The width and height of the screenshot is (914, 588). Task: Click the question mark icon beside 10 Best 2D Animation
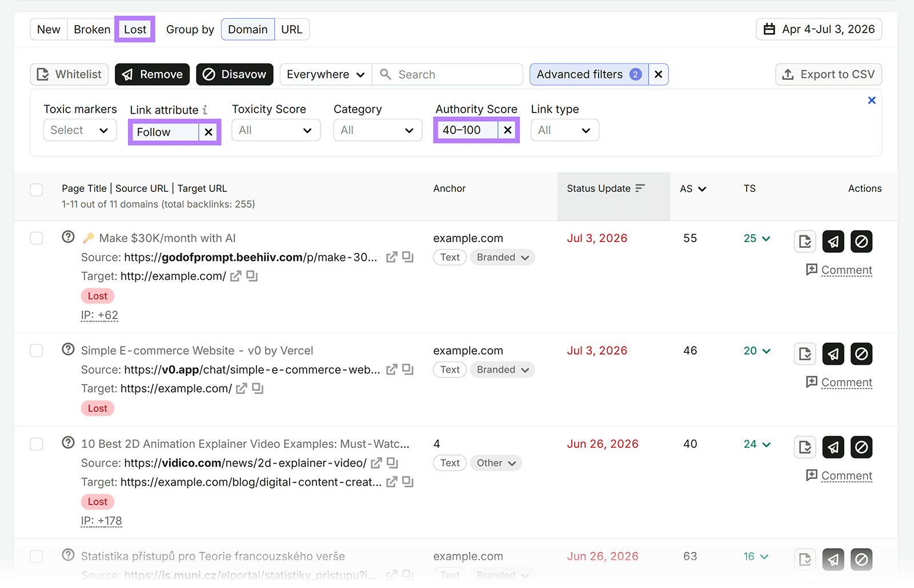click(68, 442)
